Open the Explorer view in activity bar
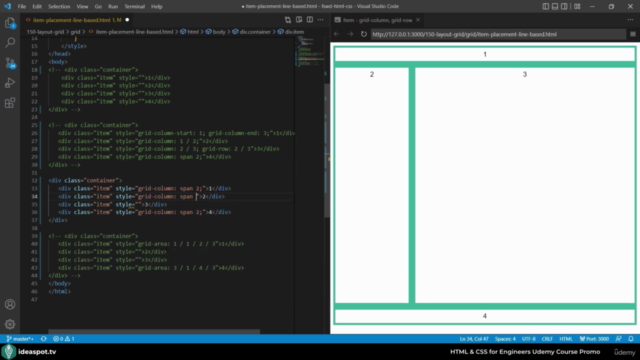The height and width of the screenshot is (360, 640). coord(10,23)
